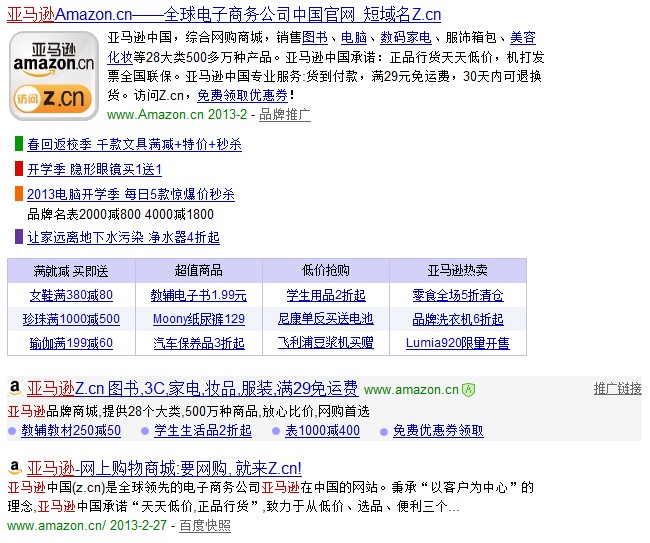Open 女鞋满380减80 in the promotions table
This screenshot has width=650, height=543.
[71, 295]
